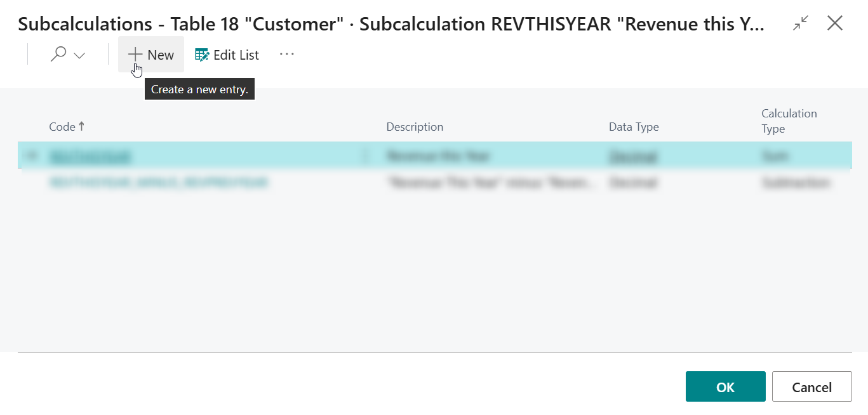Screen dimensions: 868x415
Task: Close the Subcalculations dialog with X
Action: pyautogui.click(x=835, y=24)
